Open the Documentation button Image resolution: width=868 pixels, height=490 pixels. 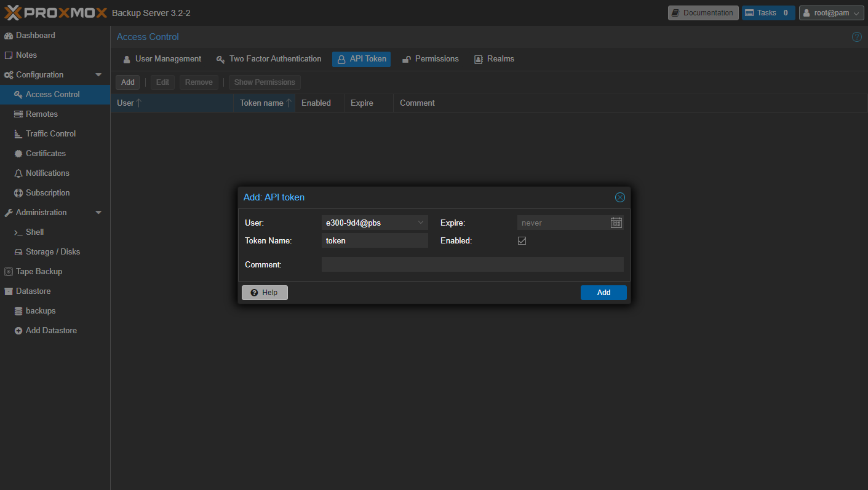click(x=703, y=13)
